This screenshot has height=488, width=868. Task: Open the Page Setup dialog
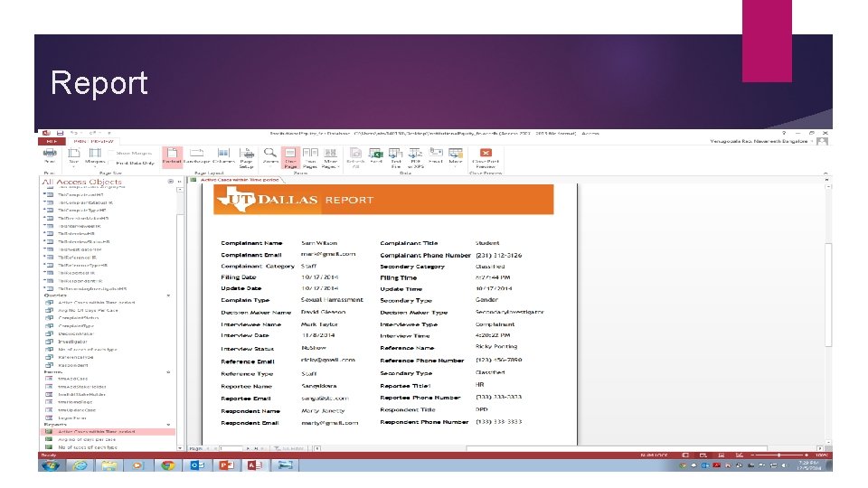[246, 157]
